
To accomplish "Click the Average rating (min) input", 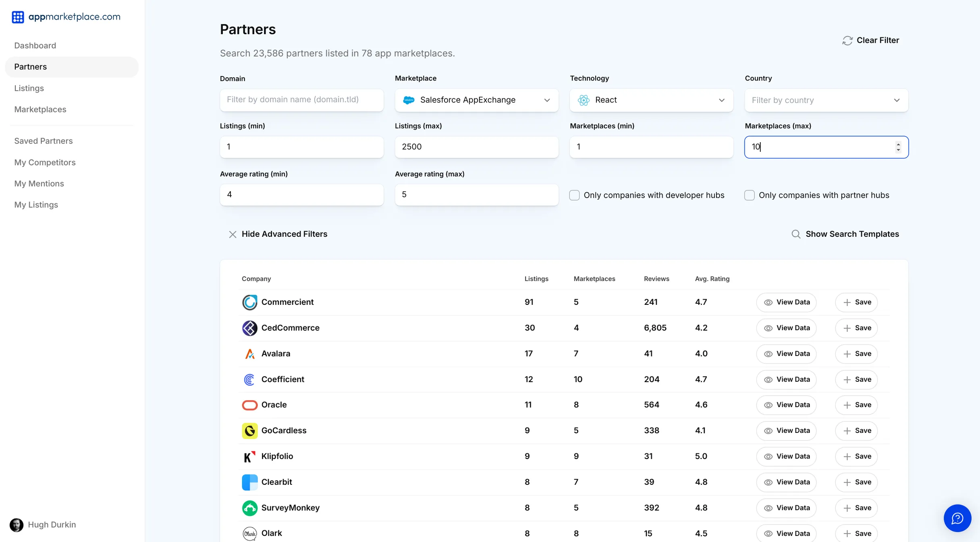I will tap(301, 195).
